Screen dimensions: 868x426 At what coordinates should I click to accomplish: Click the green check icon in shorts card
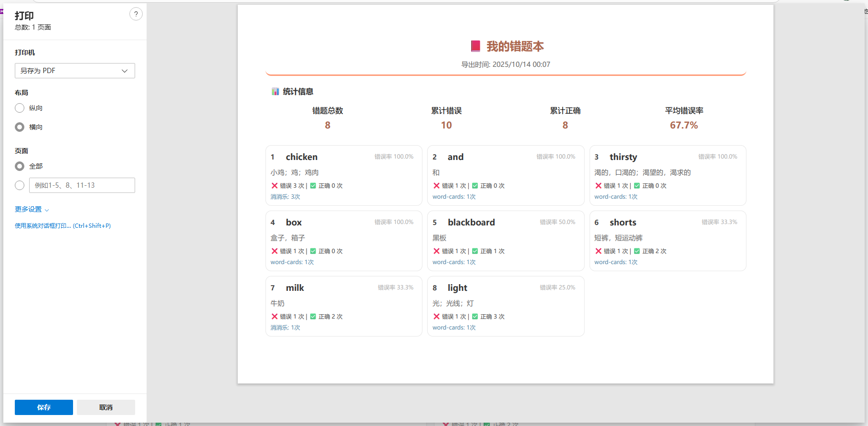pos(637,251)
